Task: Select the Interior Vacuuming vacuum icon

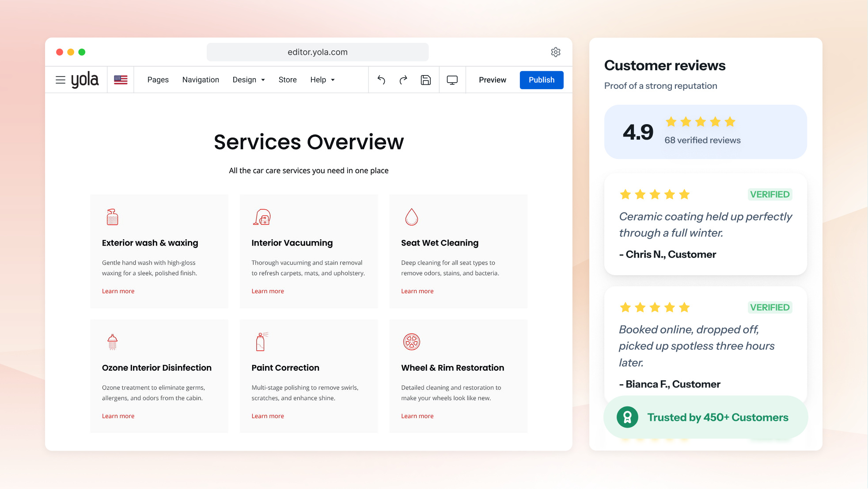Action: click(x=262, y=217)
